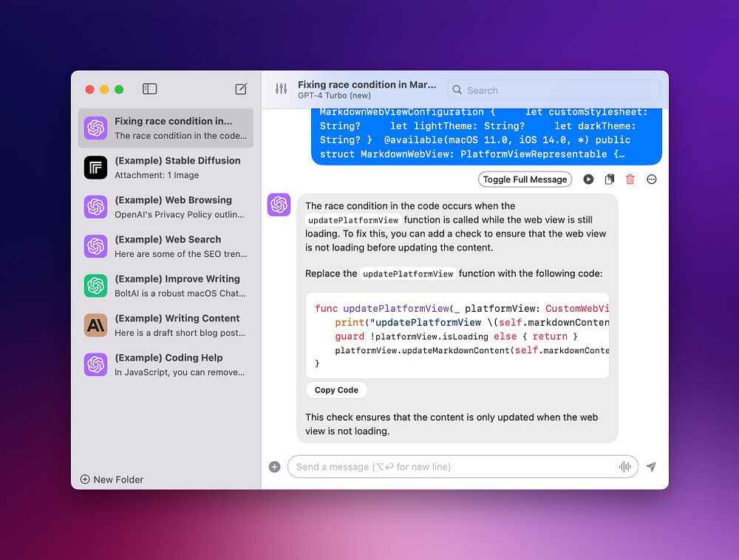Open the (Example) Writing Content chat
Screen dimensions: 739x560
pos(166,326)
